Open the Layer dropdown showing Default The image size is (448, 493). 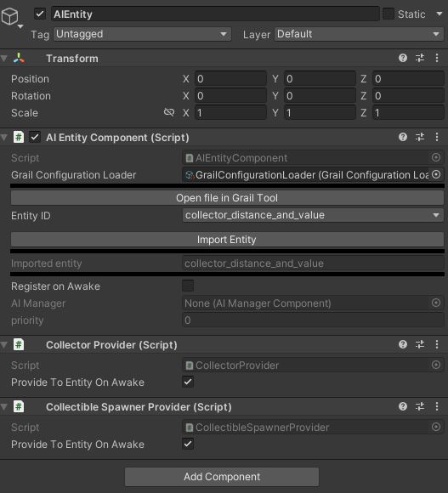pos(359,34)
